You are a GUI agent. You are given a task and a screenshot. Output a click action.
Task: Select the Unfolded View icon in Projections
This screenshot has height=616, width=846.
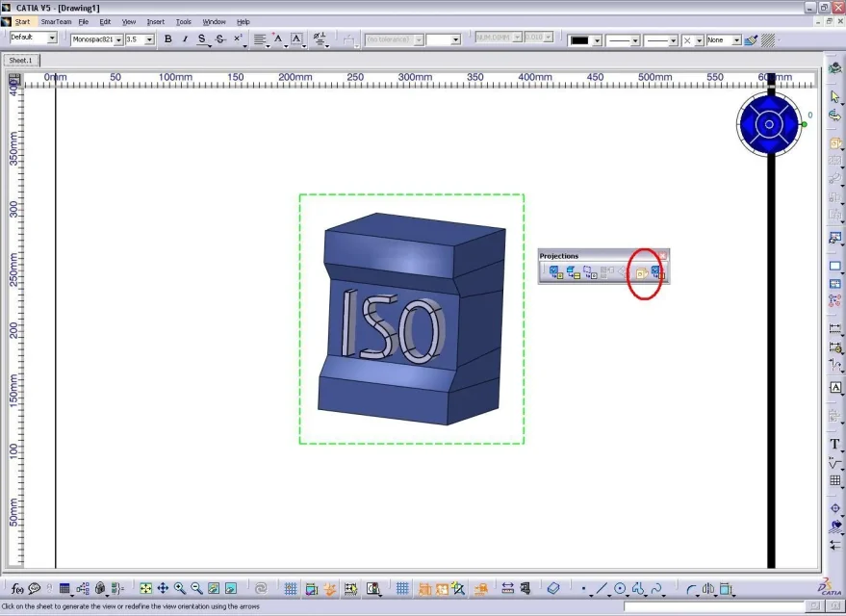point(573,272)
